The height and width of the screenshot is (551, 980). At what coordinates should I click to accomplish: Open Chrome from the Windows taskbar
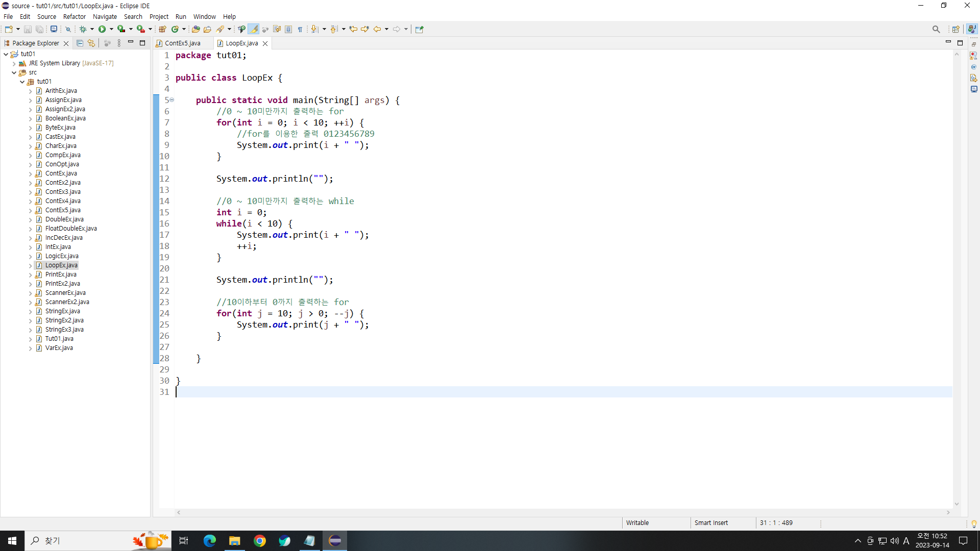pos(259,541)
